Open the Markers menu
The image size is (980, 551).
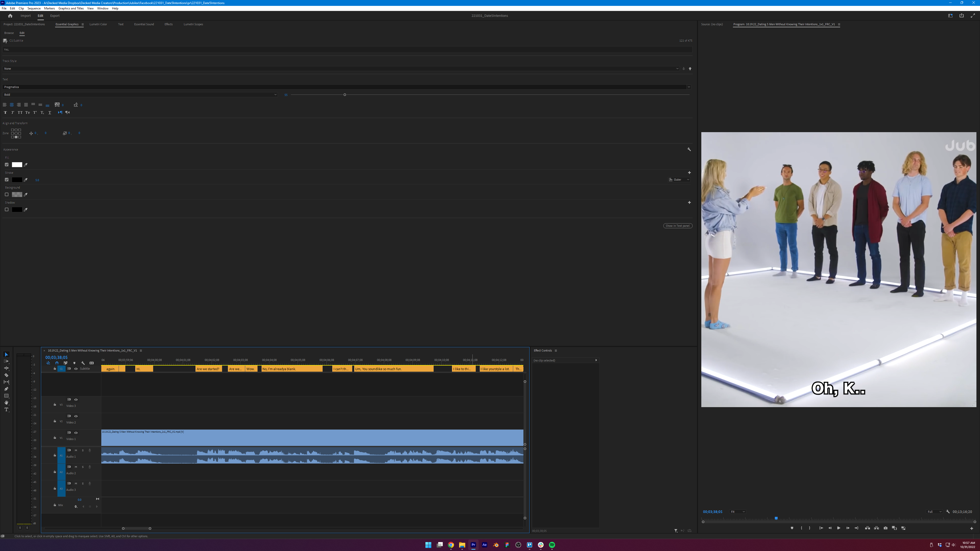[50, 8]
